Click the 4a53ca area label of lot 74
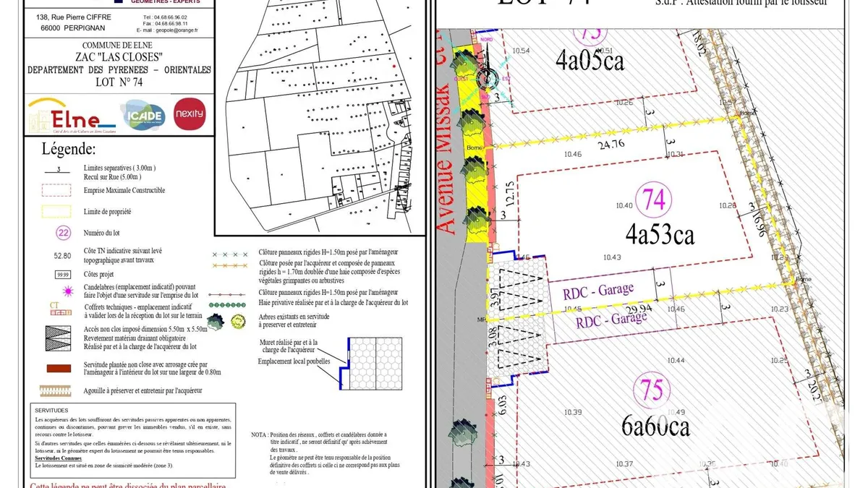Screen dimensions: 868x488 point(660,234)
